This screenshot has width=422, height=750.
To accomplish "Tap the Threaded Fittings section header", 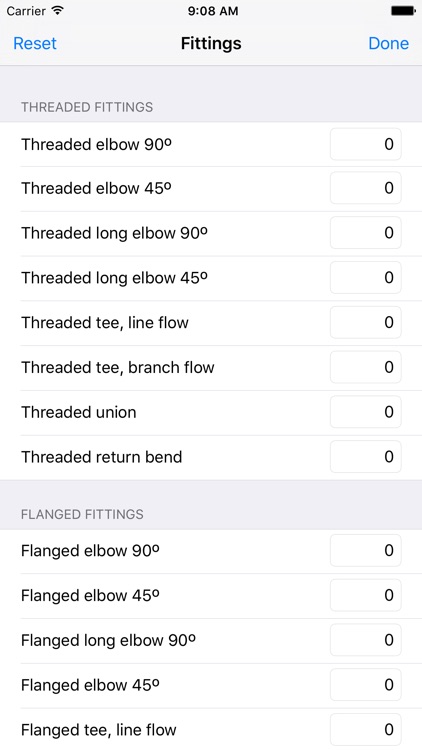I will point(87,107).
